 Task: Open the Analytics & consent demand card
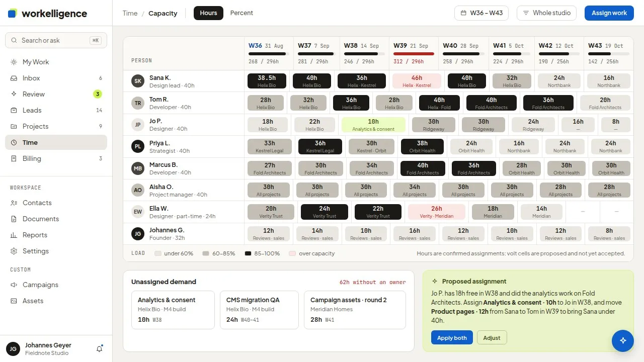(173, 310)
